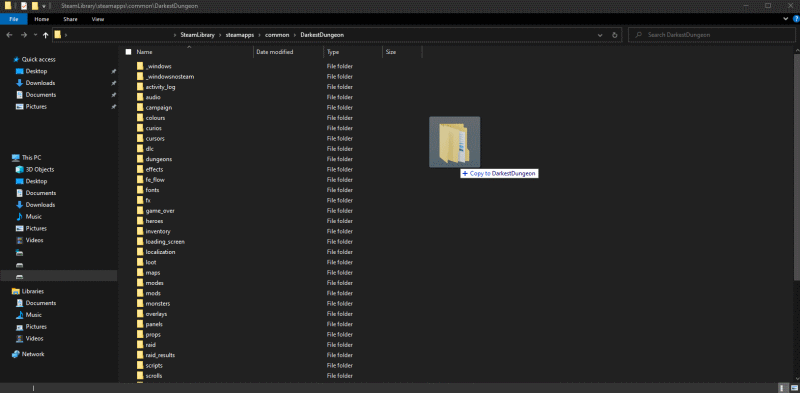Image resolution: width=800 pixels, height=393 pixels.
Task: Go back to previous folder
Action: (x=10, y=35)
